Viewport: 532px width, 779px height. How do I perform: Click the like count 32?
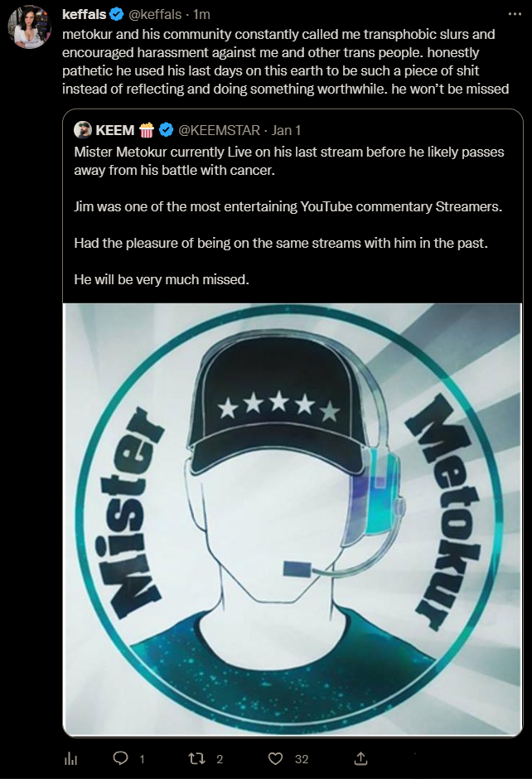[x=302, y=758]
